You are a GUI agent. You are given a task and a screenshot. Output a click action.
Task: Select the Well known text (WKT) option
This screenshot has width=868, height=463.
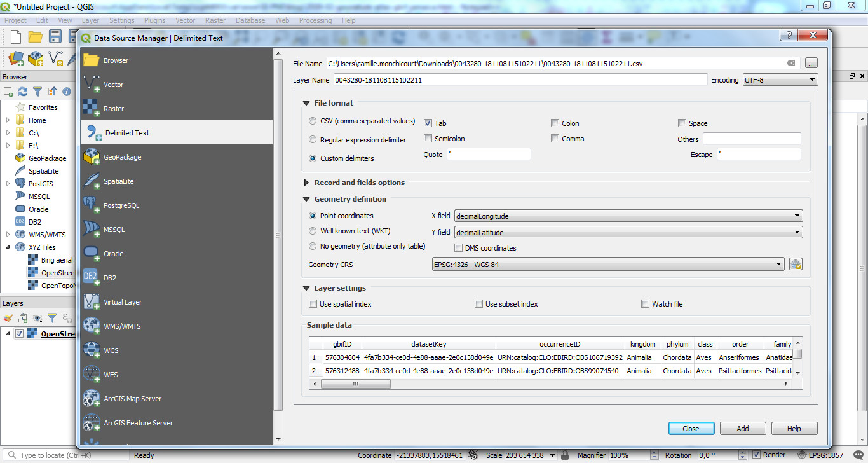[x=313, y=231]
